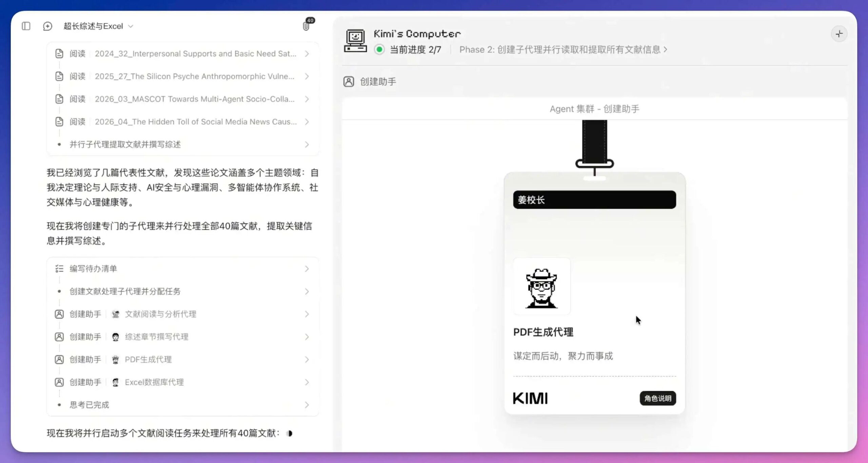Expand the 2026_04 Hidden Toll reading entry

(x=307, y=122)
